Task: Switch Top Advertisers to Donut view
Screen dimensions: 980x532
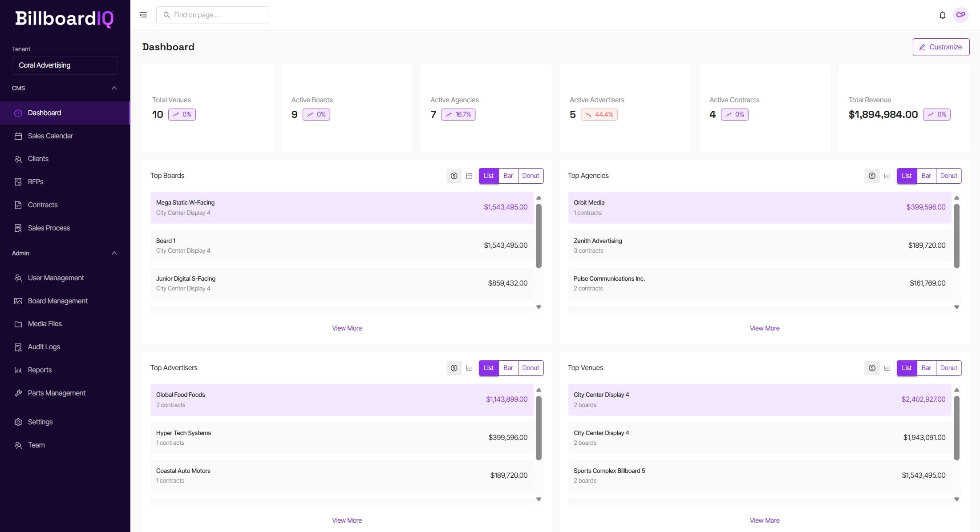Action: [x=530, y=368]
